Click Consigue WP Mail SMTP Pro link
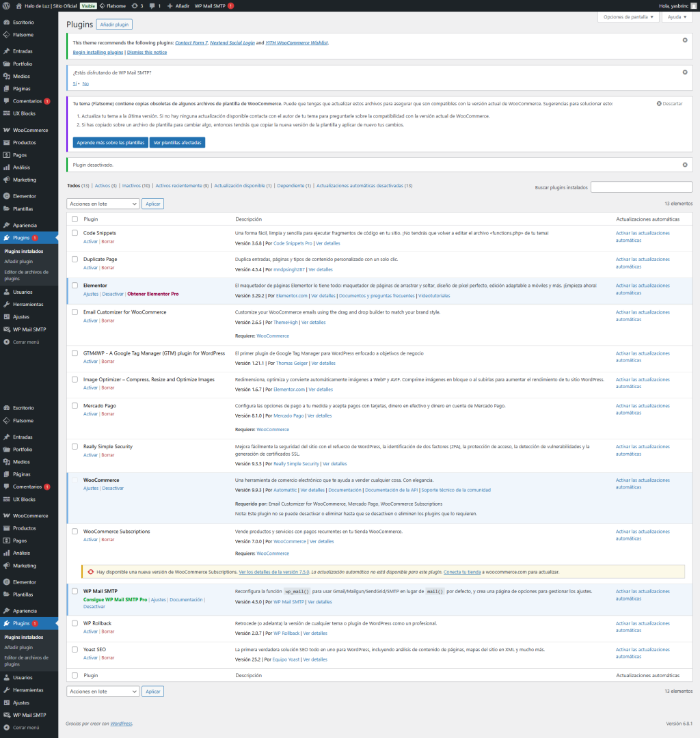Image resolution: width=700 pixels, height=738 pixels. pyautogui.click(x=116, y=600)
